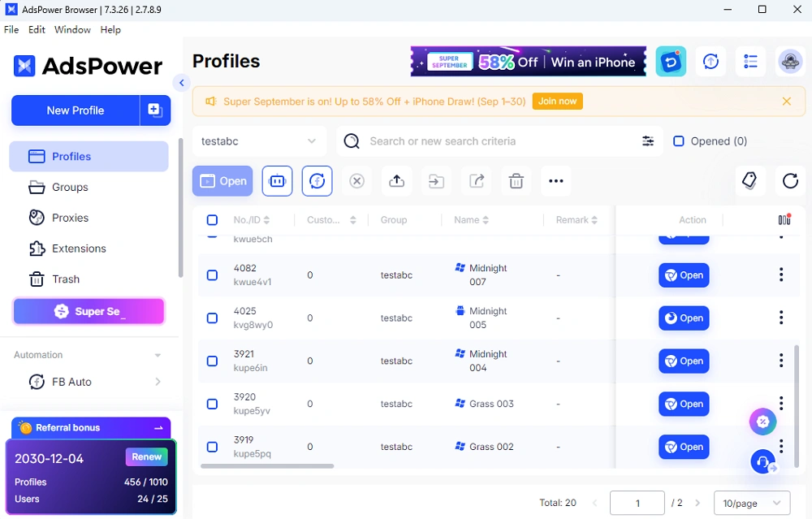Click the search criteria input field
812x519 pixels.
(x=499, y=141)
